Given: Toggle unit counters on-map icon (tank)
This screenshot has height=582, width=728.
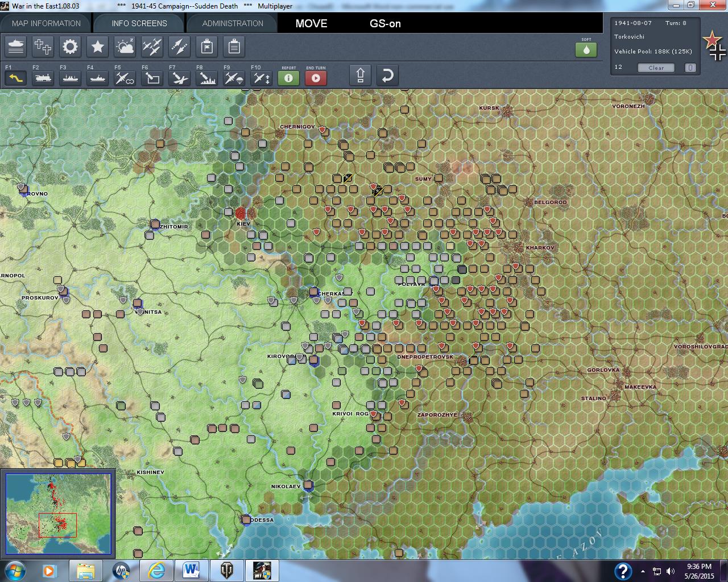Looking at the screenshot, I should tap(16, 47).
